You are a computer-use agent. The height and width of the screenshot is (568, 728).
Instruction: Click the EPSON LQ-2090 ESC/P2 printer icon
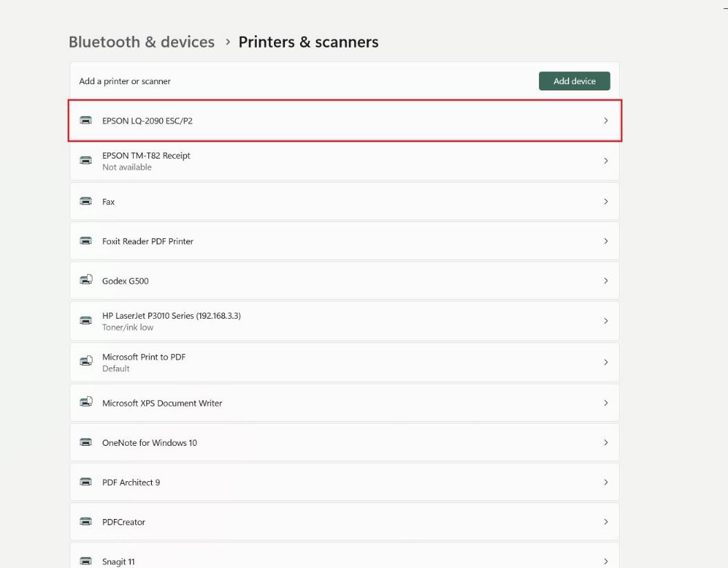[x=86, y=121]
